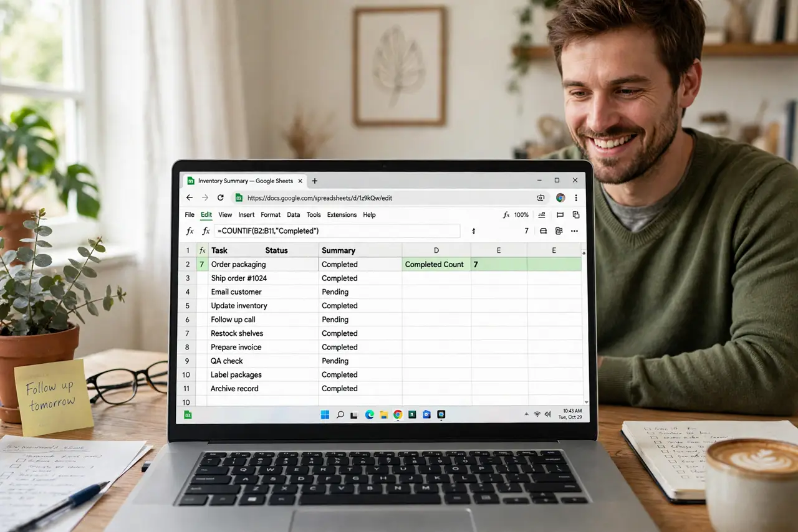This screenshot has height=532, width=798.
Task: Click the COUNTIF formula bar
Action: coord(337,231)
